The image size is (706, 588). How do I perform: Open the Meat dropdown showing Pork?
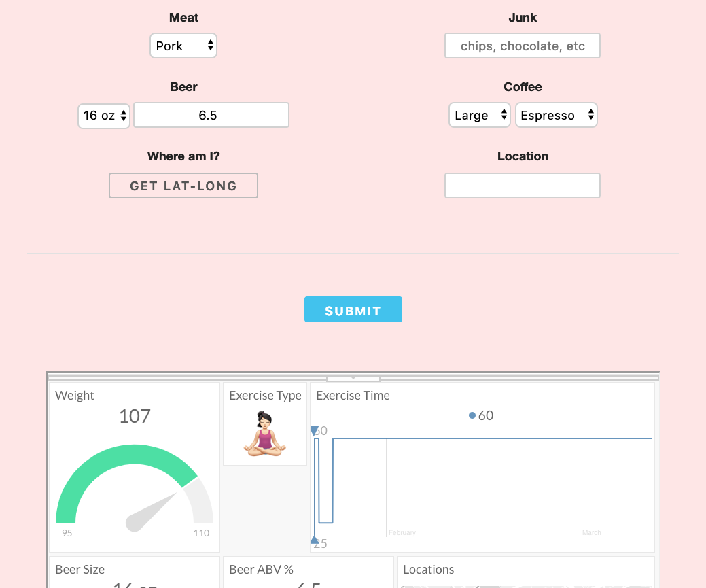[183, 46]
